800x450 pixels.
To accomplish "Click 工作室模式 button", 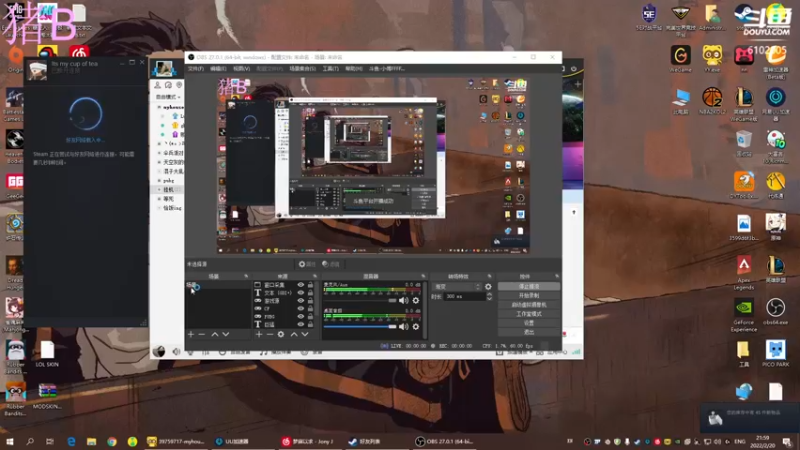I will 529,314.
